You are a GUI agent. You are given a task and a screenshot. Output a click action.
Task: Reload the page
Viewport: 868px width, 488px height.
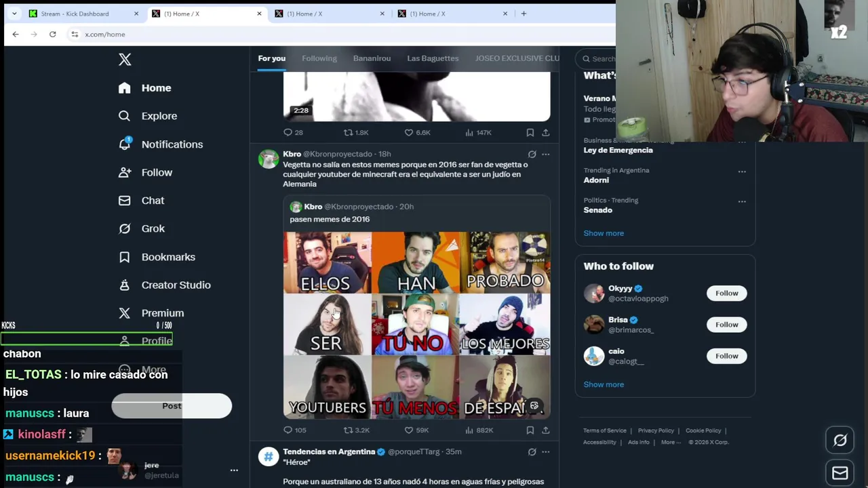coord(52,35)
